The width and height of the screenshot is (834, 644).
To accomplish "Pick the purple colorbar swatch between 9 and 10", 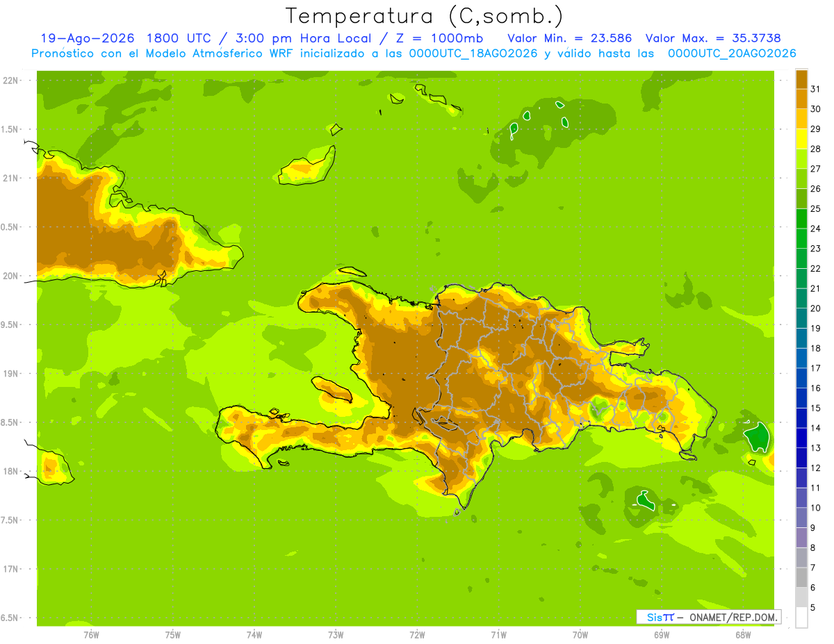I will point(801,518).
